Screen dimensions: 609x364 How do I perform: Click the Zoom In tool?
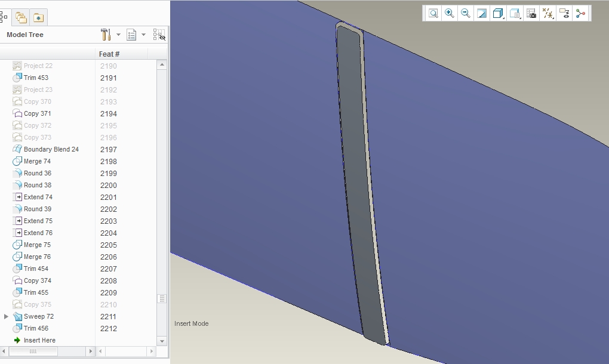450,14
